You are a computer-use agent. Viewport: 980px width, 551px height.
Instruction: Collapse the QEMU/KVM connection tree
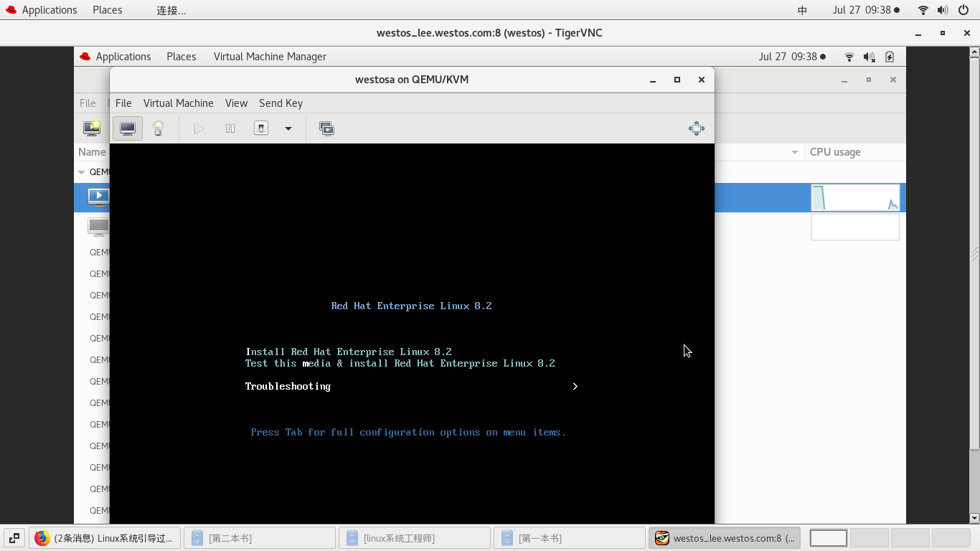tap(82, 172)
